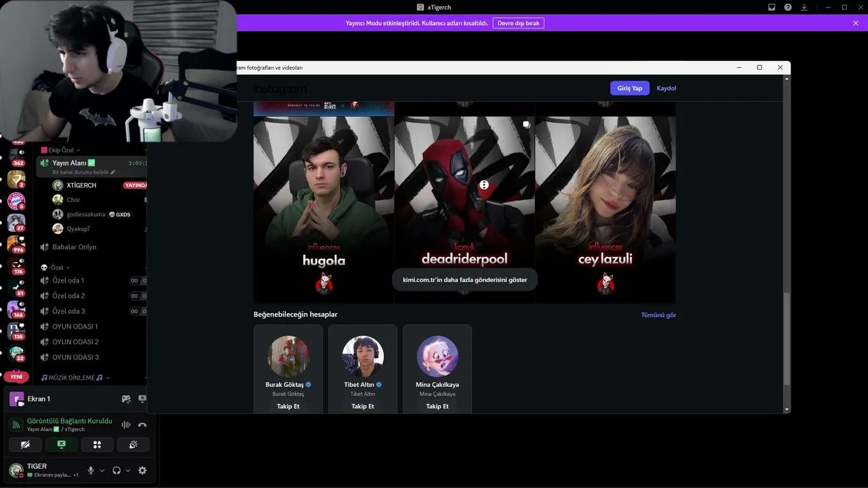Toggle headphone deafen

point(117,470)
